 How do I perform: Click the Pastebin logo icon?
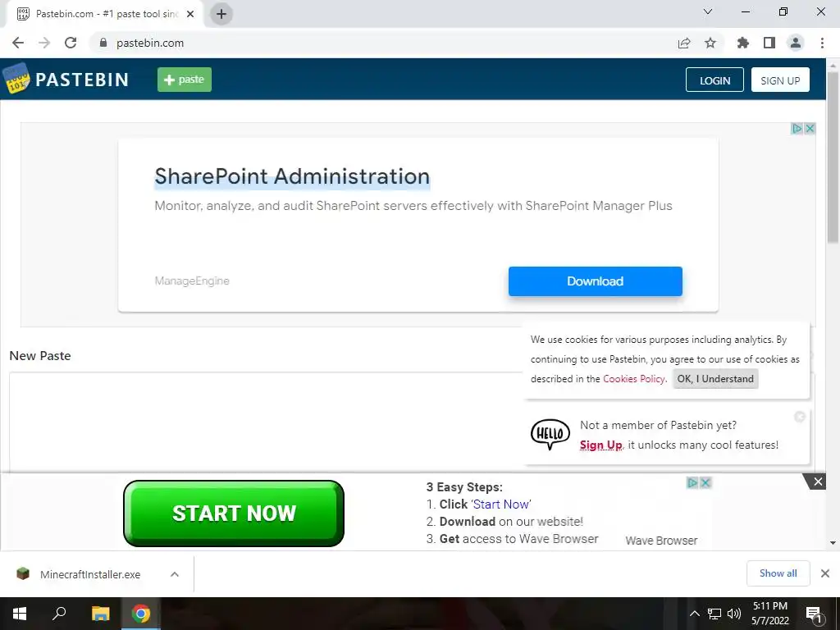tap(16, 80)
